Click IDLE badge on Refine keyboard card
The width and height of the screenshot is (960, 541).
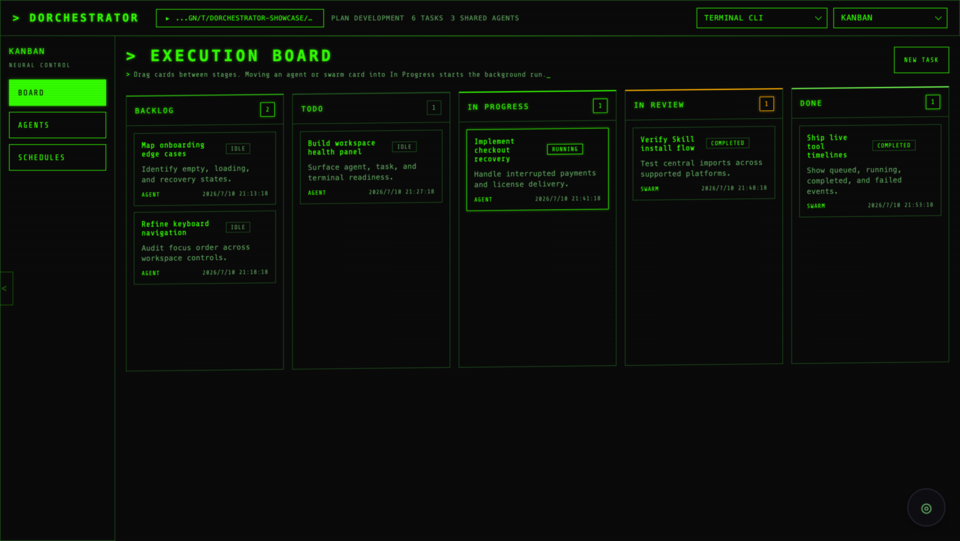tap(238, 227)
